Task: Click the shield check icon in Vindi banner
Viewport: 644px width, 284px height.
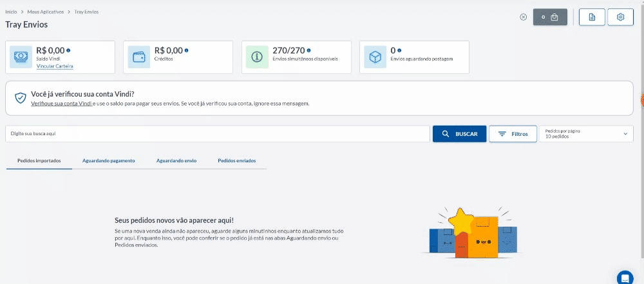Action: [20, 98]
